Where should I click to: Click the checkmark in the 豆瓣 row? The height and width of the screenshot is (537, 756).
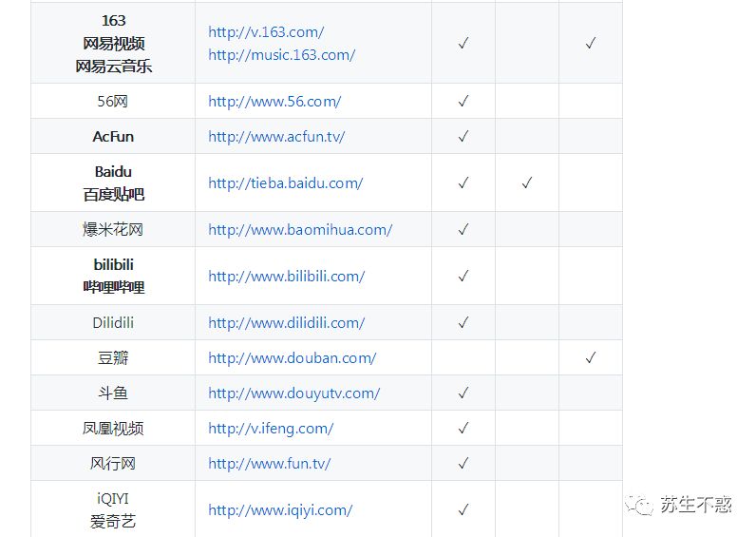click(x=591, y=358)
